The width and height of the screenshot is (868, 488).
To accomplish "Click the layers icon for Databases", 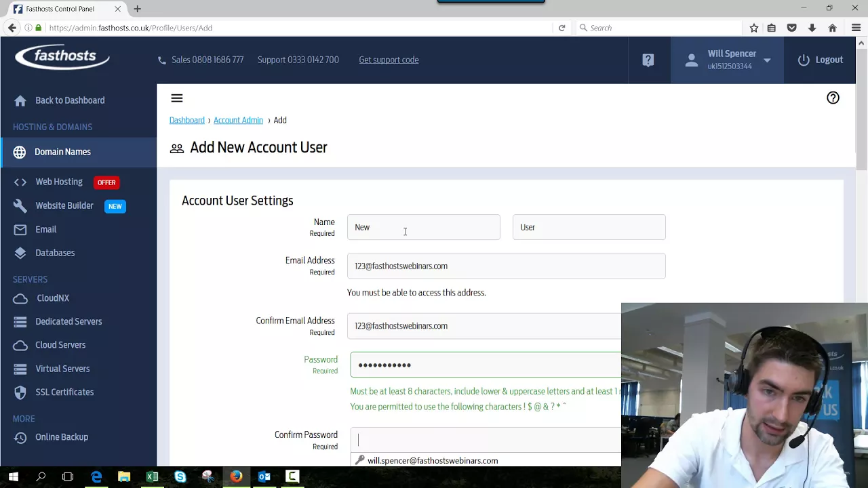I will 20,253.
